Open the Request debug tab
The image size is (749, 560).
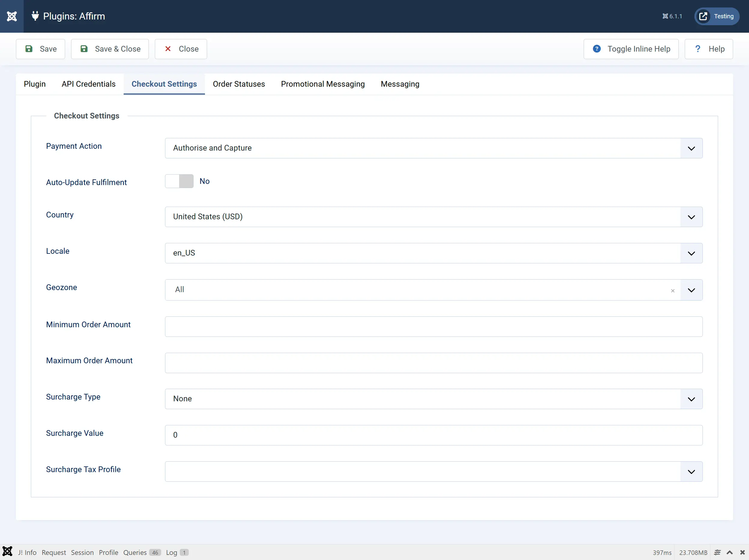point(54,553)
